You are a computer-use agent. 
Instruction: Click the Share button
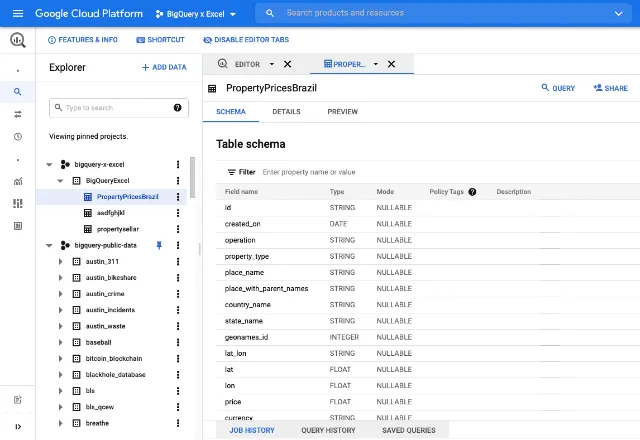611,88
